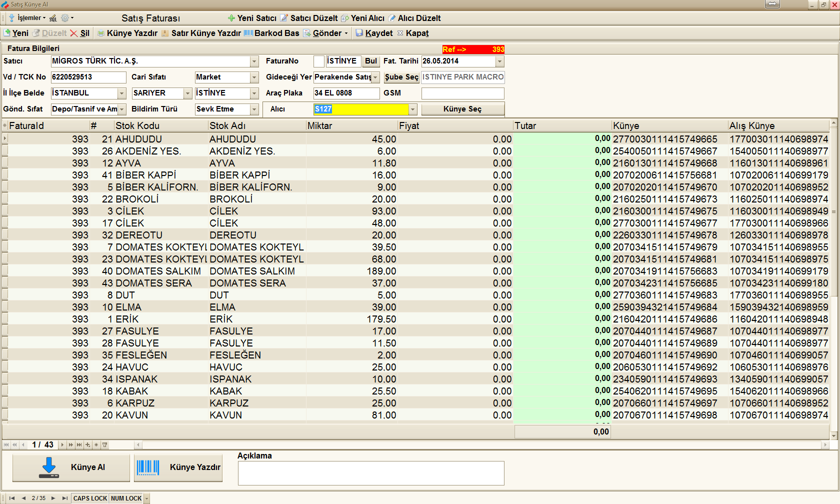
Task: Expand the Gönd. Sıfat dropdown
Action: 121,109
